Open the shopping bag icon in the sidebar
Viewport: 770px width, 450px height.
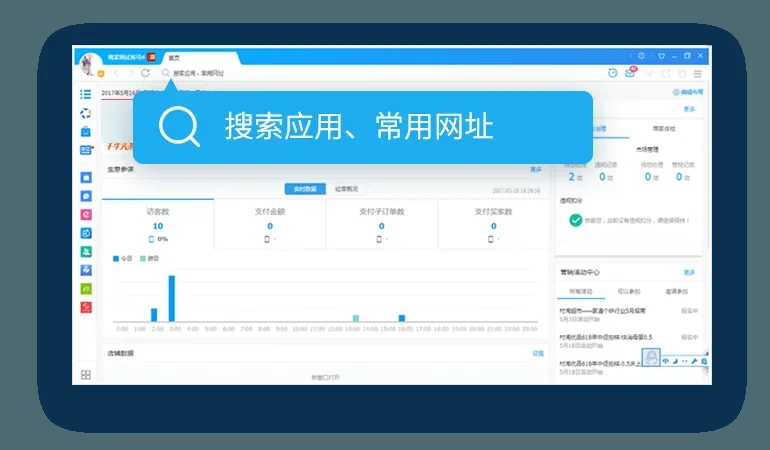(x=86, y=132)
